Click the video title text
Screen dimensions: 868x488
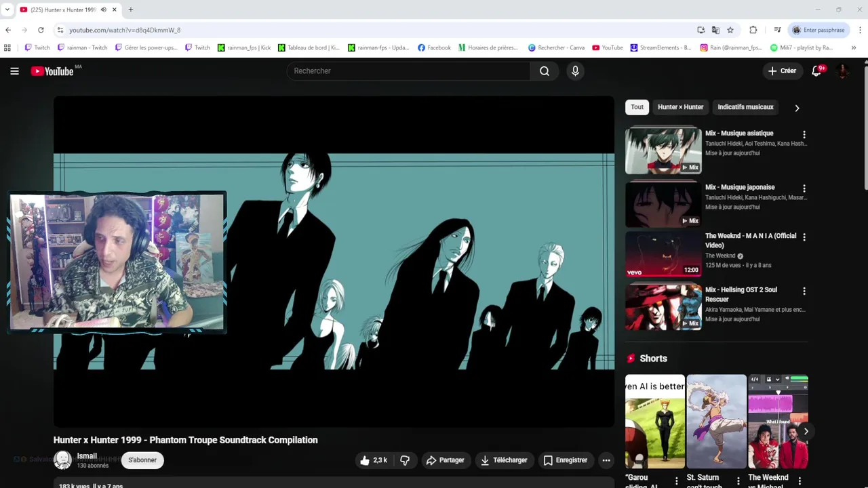point(186,440)
